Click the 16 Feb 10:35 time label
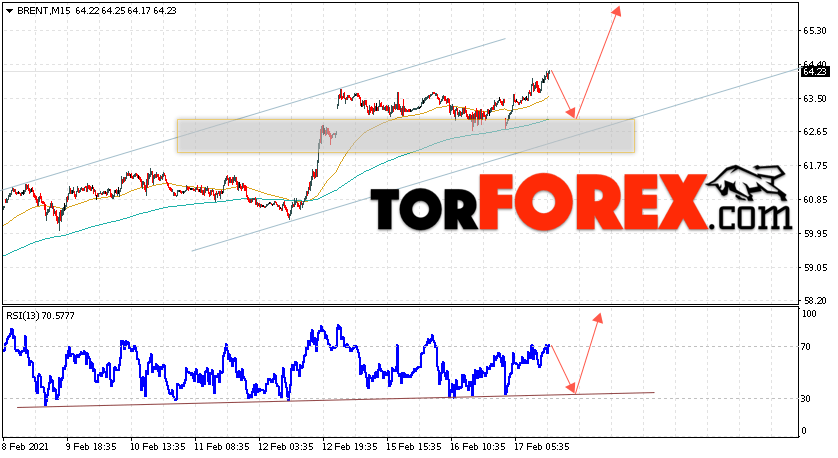Viewport: 838px width, 458px height. tap(478, 446)
